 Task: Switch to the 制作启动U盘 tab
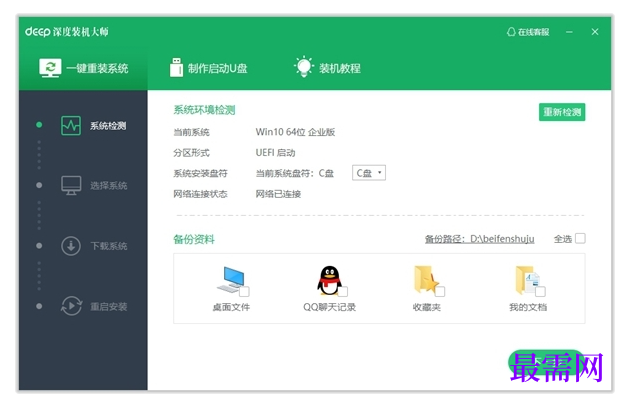pos(209,68)
